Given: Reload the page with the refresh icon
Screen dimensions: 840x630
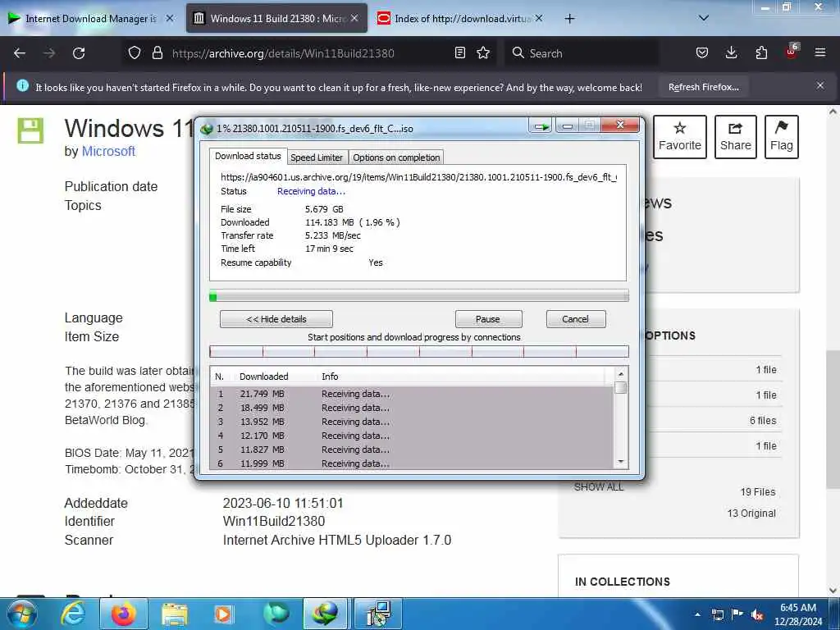Looking at the screenshot, I should (x=79, y=53).
